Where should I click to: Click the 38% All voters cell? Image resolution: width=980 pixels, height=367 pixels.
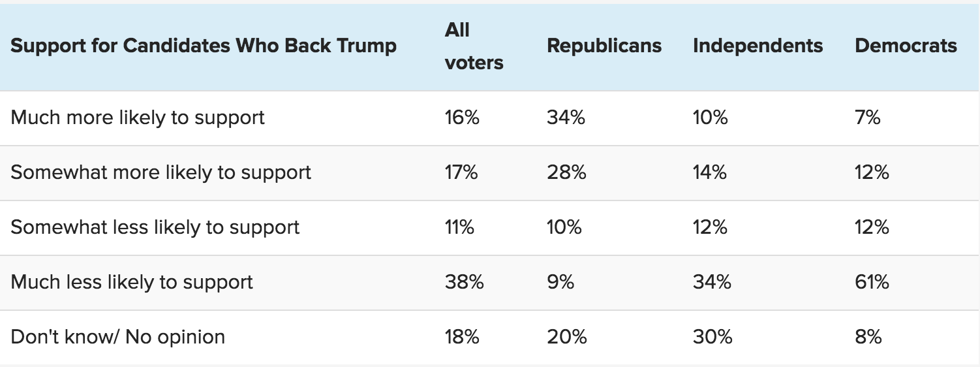coord(464,282)
